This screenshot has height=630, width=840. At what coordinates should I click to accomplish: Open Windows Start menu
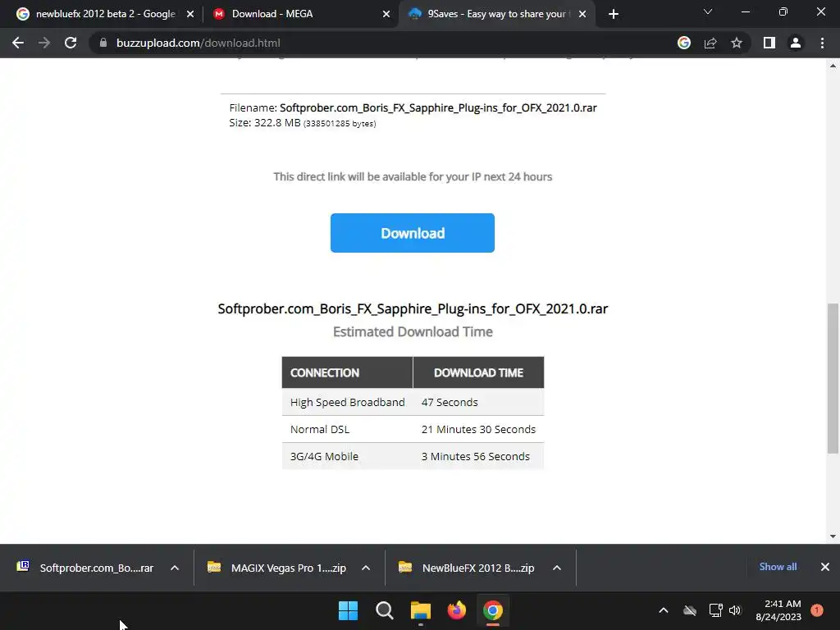click(348, 610)
